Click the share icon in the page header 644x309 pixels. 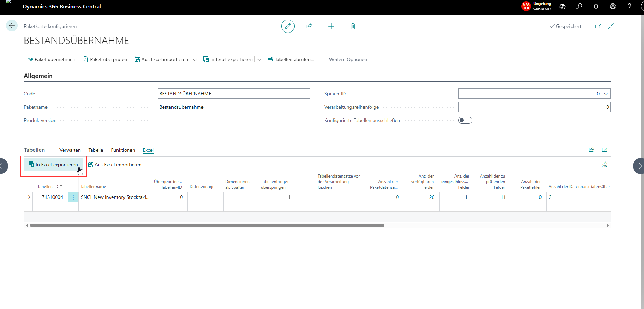(x=309, y=26)
